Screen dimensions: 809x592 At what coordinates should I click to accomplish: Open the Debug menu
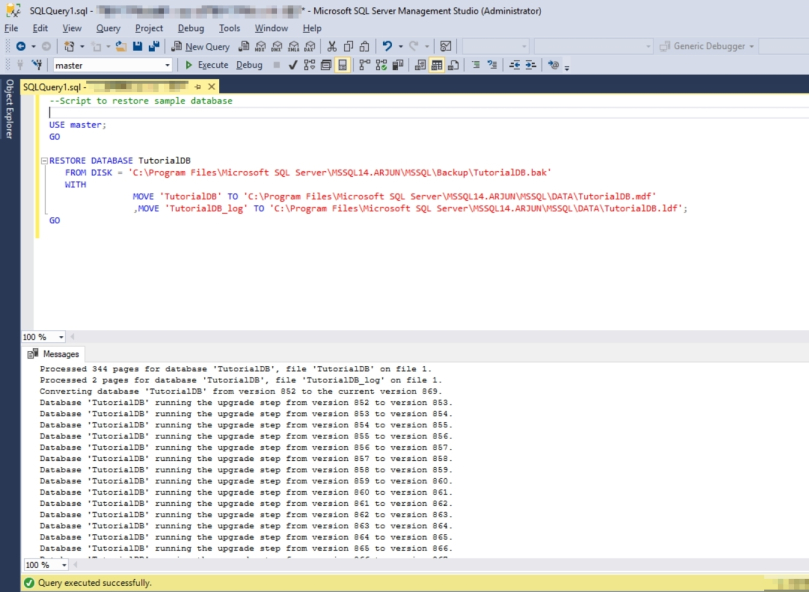(191, 28)
